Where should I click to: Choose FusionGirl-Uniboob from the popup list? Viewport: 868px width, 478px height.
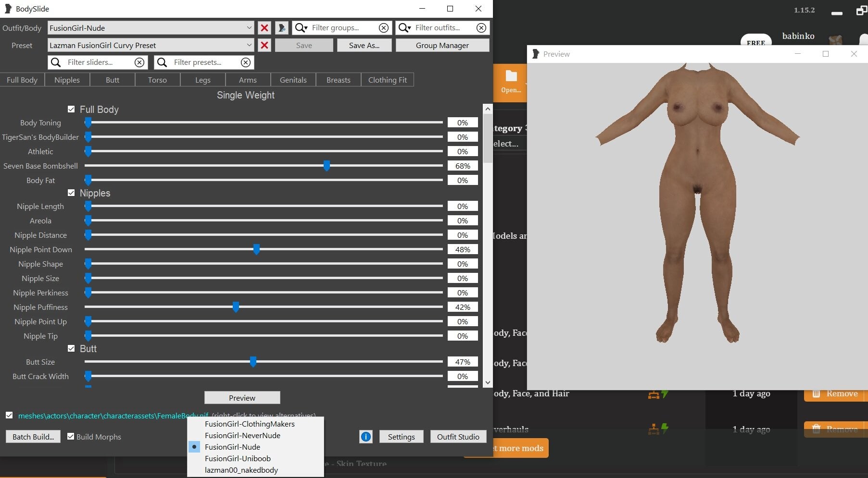click(255, 458)
